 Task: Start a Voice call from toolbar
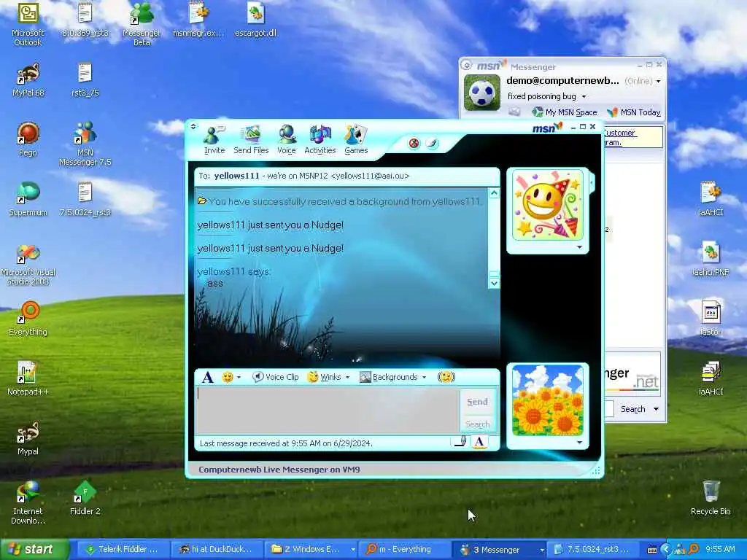286,141
